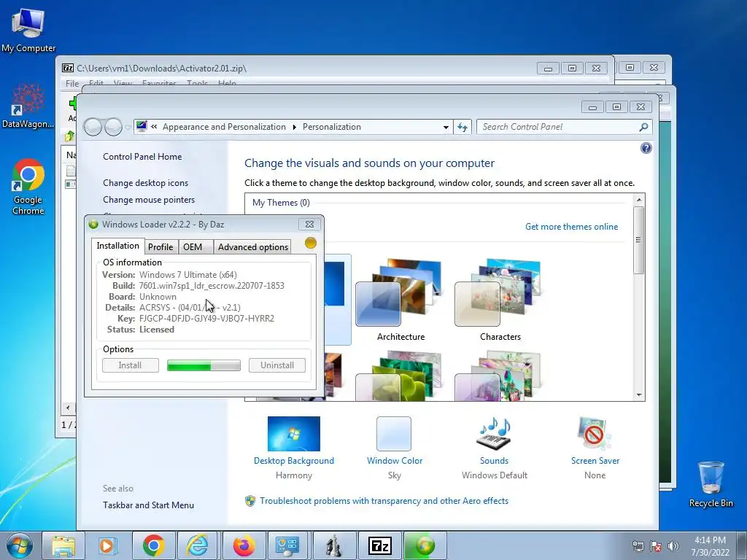Click the Windows Loader progress bar
This screenshot has height=560, width=747.
pyautogui.click(x=204, y=365)
